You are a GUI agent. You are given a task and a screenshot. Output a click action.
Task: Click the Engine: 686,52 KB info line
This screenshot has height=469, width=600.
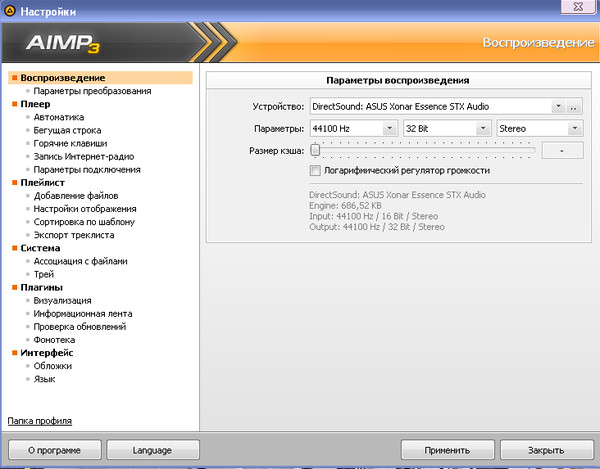tap(345, 205)
